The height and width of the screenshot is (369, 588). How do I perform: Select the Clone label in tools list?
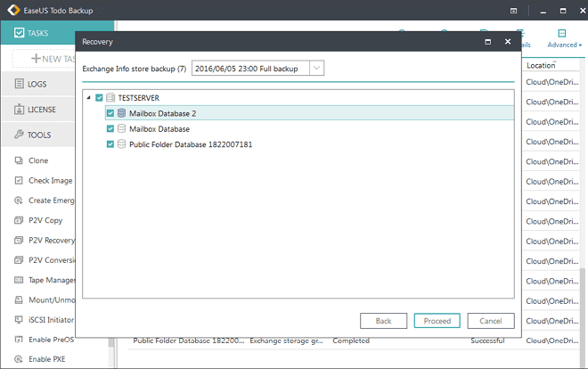[38, 160]
